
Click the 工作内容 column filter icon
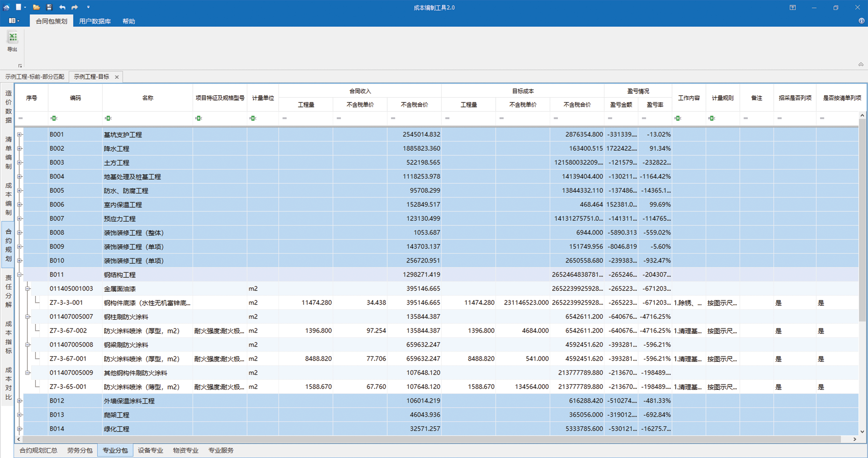pos(678,118)
